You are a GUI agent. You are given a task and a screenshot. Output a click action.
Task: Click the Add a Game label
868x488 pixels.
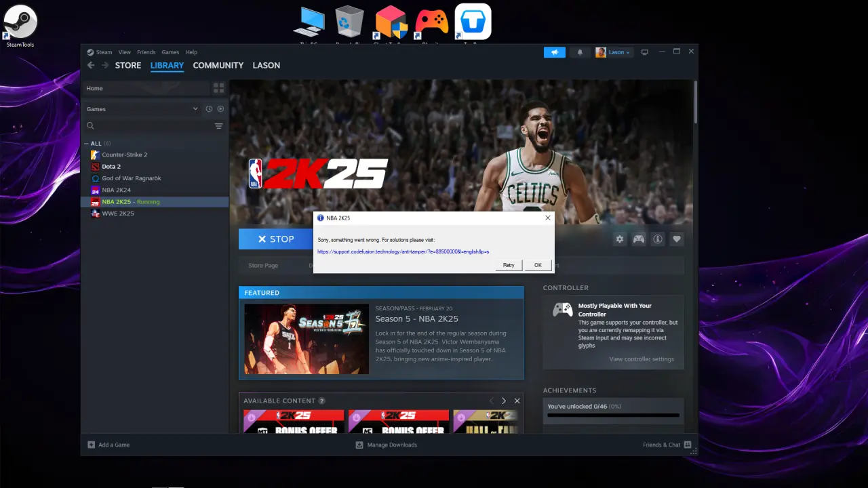pyautogui.click(x=114, y=445)
